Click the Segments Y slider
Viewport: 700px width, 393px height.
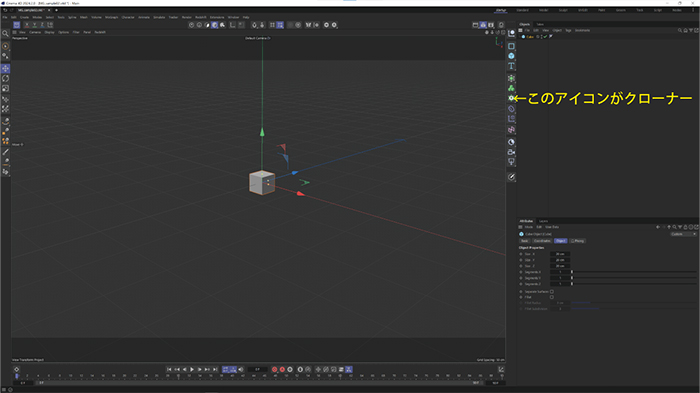633,278
